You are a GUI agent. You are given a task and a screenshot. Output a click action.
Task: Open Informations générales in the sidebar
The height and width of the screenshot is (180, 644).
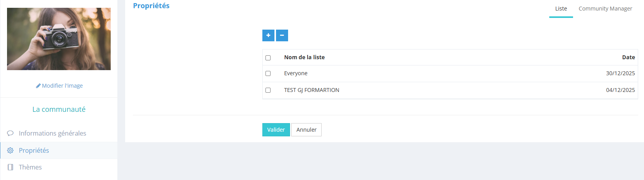(x=52, y=133)
